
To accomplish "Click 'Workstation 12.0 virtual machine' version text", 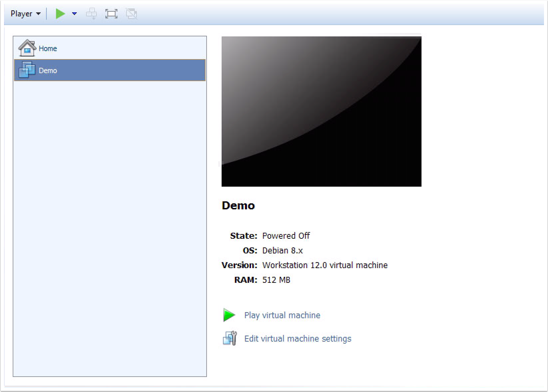I will (325, 265).
